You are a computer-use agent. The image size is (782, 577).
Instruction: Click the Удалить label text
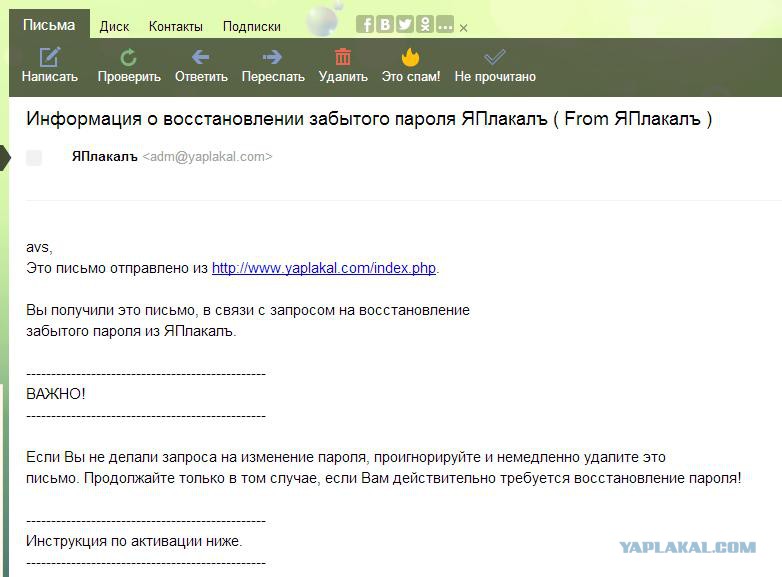click(x=343, y=77)
